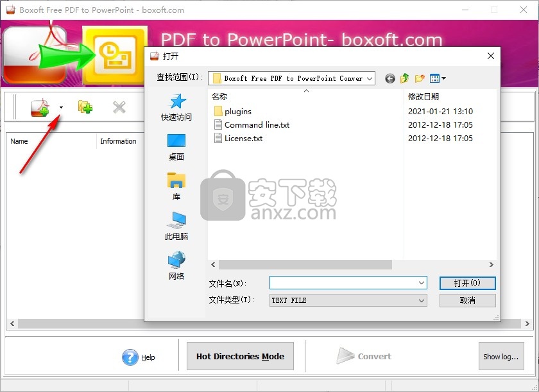The width and height of the screenshot is (539, 392).
Task: Minimize the Boxoft main window
Action: tap(465, 10)
